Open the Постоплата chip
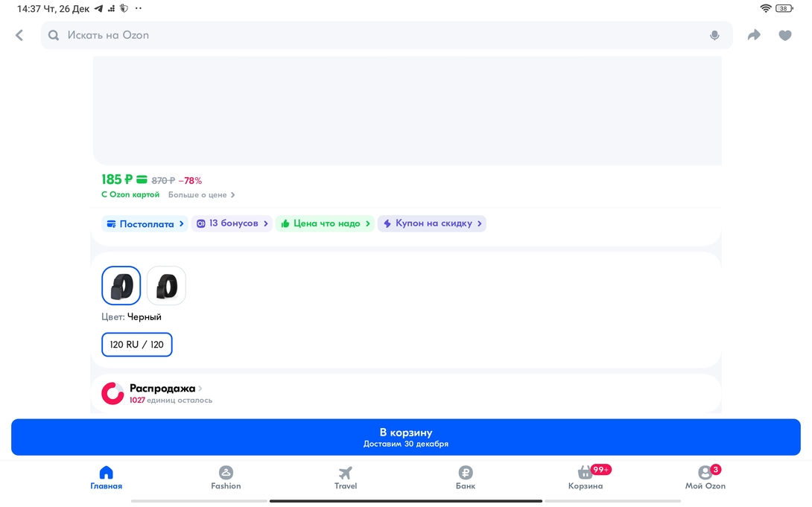The image size is (812, 507). [x=145, y=223]
